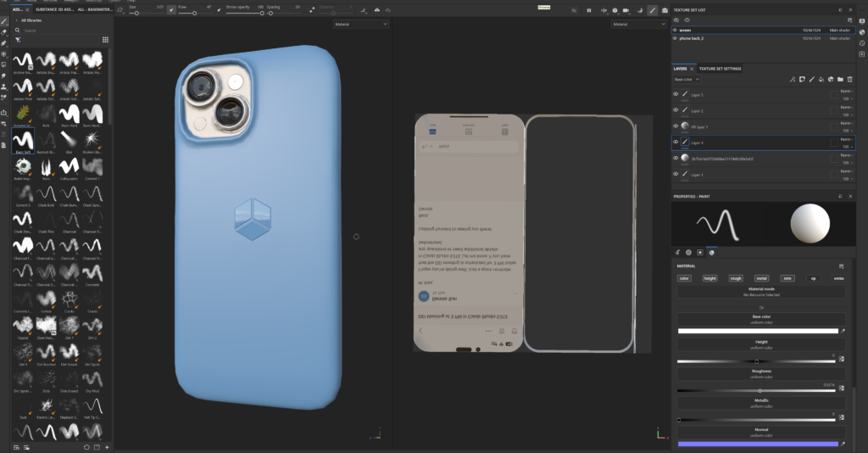This screenshot has height=453, width=868.
Task: Open Layer 2 opacity dropdown
Action: click(x=848, y=115)
